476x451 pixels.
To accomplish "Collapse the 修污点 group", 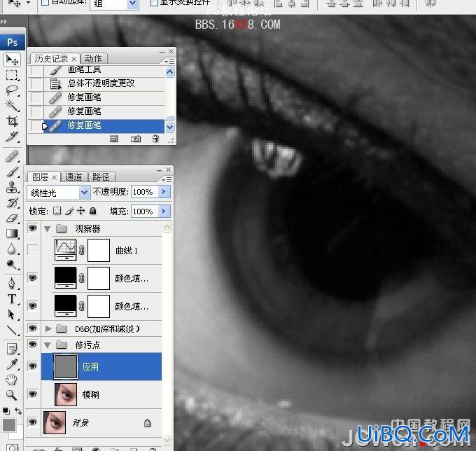I will (47, 345).
